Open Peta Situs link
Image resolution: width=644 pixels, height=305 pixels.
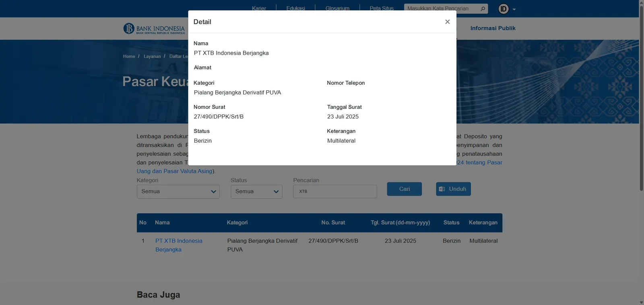pos(382,8)
